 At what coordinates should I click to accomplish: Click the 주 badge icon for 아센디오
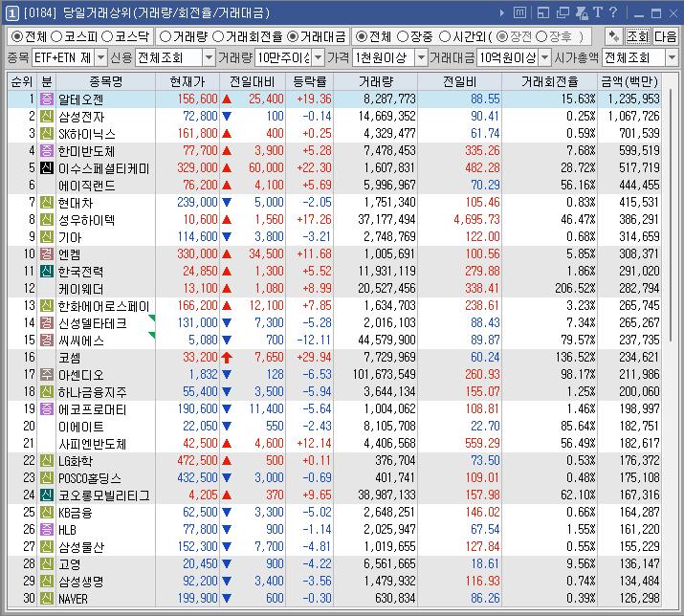pos(47,374)
